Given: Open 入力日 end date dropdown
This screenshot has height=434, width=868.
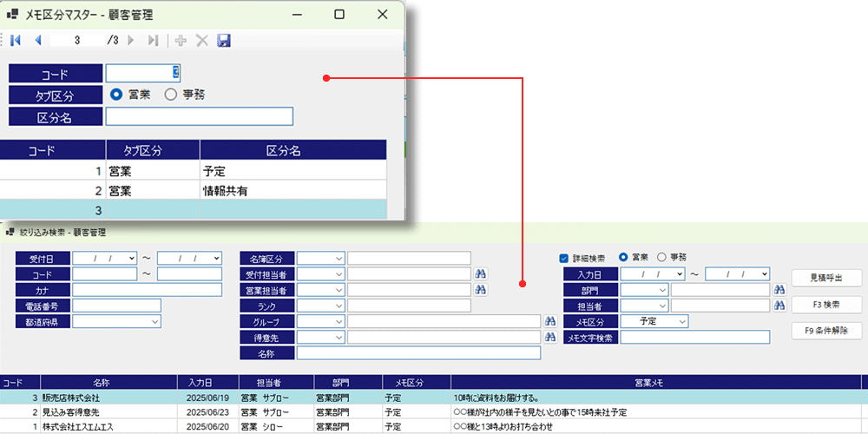Looking at the screenshot, I should (x=765, y=274).
